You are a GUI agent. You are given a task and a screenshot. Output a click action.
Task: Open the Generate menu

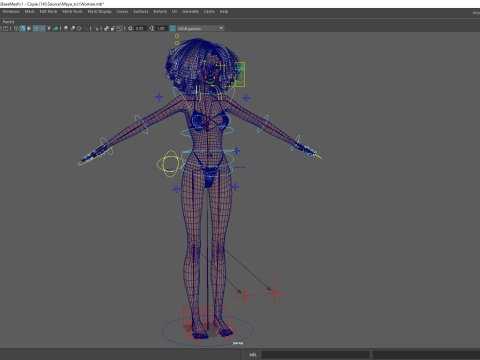(x=190, y=11)
